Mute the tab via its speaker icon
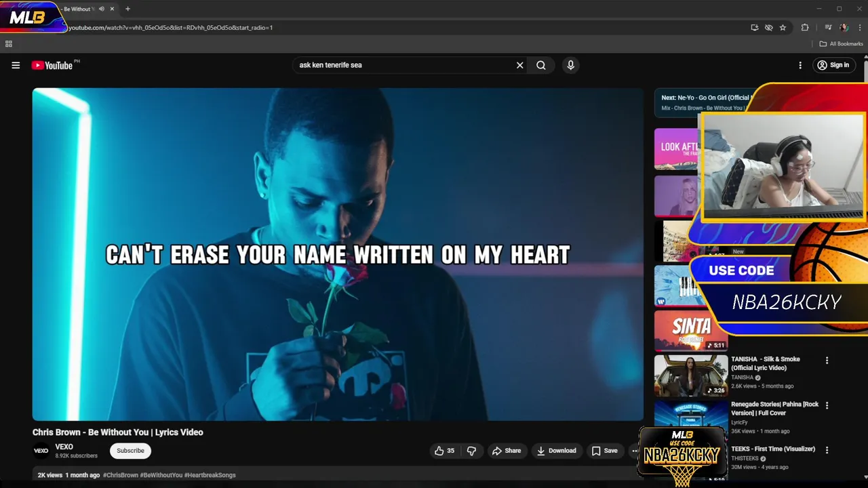Screen dimensions: 868x488 click(102, 9)
